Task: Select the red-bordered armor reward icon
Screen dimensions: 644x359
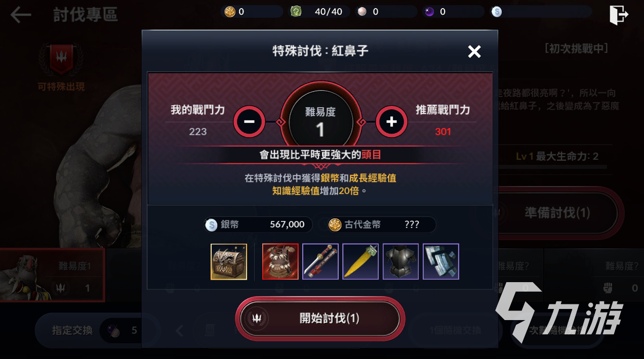Action: point(280,261)
